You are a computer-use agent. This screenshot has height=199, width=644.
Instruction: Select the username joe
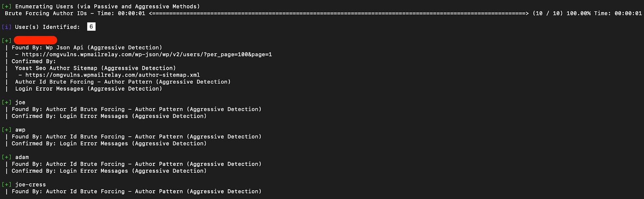click(x=20, y=103)
